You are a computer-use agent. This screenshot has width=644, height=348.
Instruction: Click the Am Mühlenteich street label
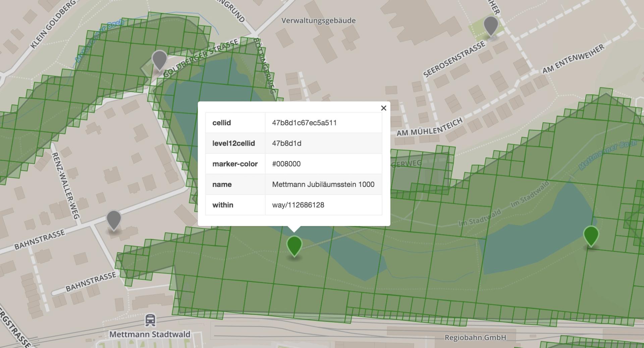tap(430, 128)
